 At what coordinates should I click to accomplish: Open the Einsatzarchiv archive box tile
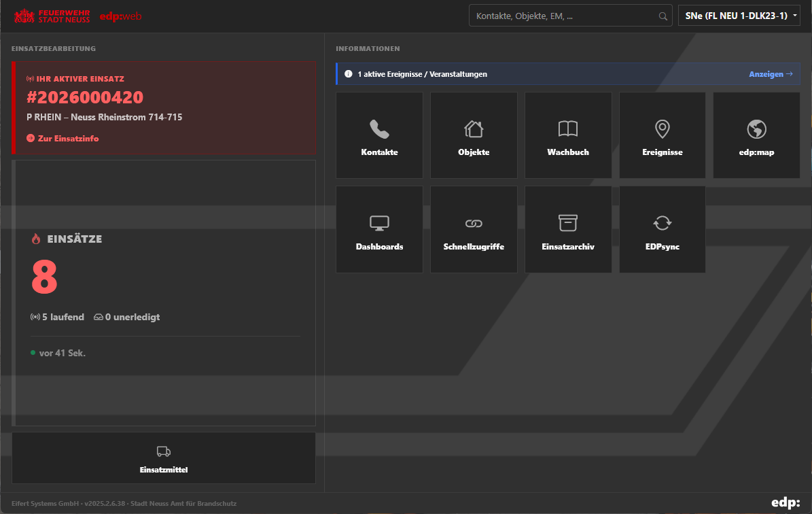568,230
